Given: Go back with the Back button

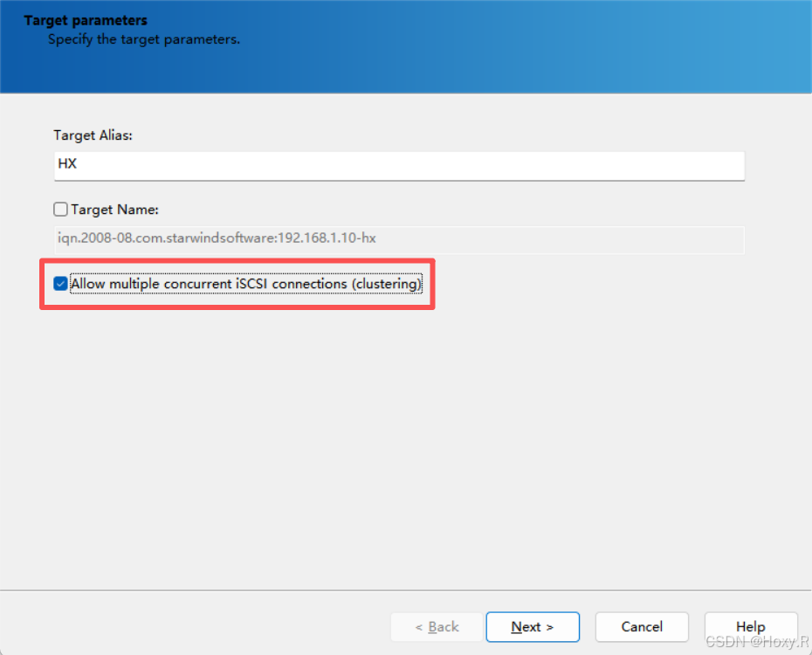Looking at the screenshot, I should click(x=437, y=627).
